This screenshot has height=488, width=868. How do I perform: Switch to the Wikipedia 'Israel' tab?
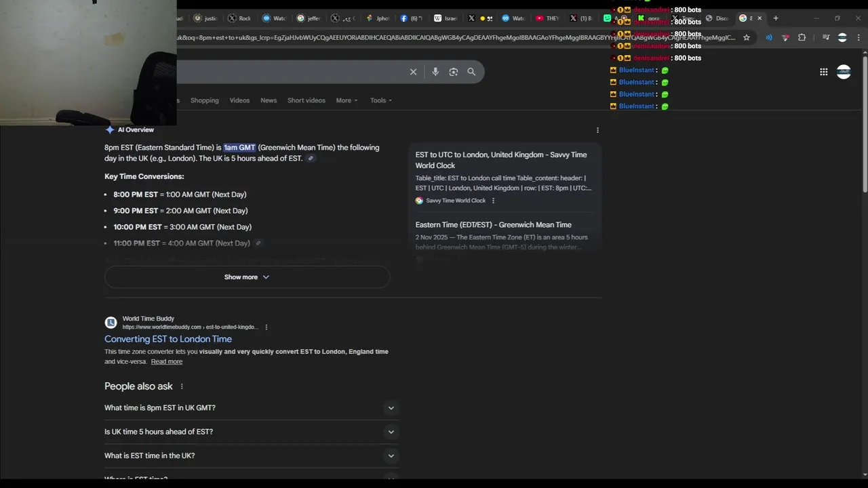446,18
